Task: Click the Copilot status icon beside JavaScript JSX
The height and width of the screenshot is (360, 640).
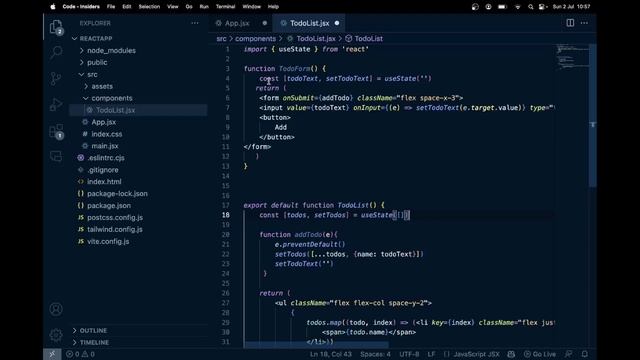Action: coord(511,354)
